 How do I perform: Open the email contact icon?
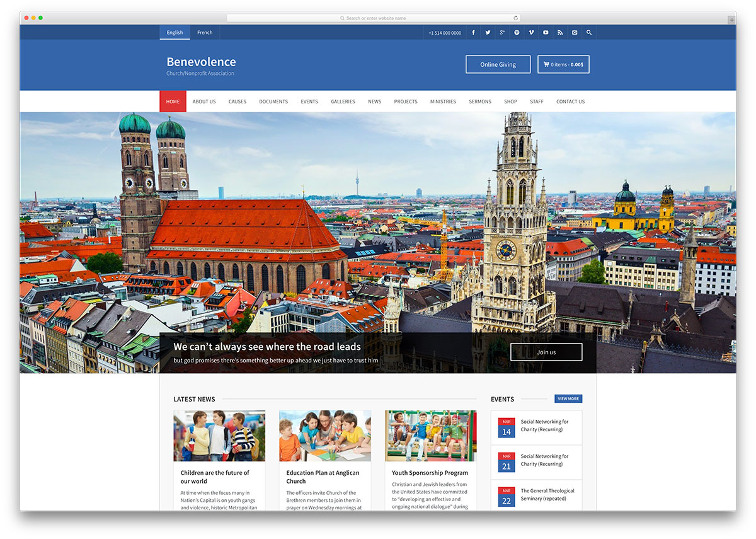574,32
